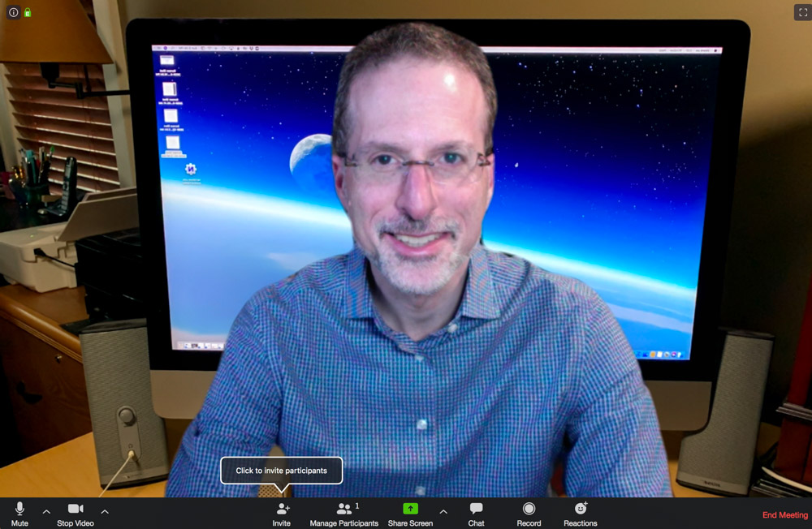The image size is (812, 529).
Task: Select Stop Video from the toolbar
Action: (74, 523)
